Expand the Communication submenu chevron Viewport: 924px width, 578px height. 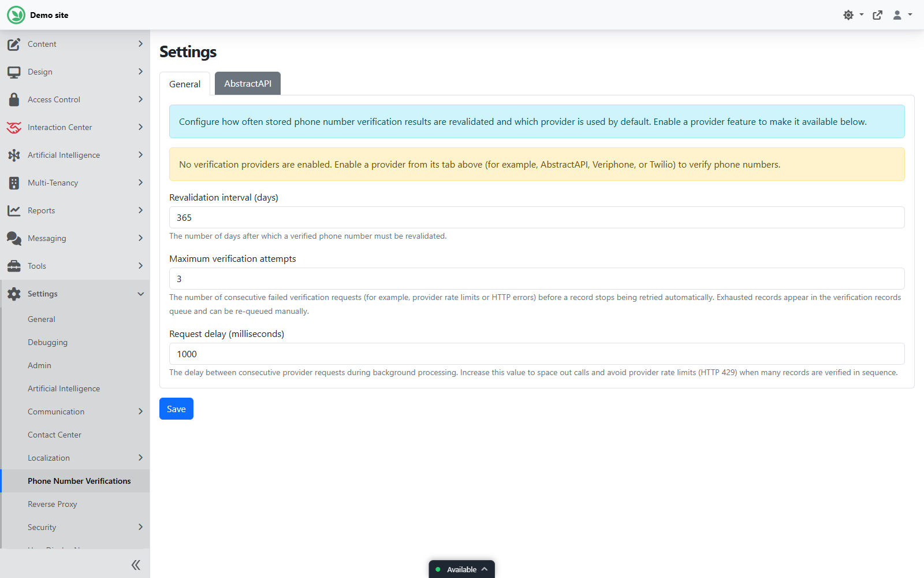pyautogui.click(x=140, y=412)
